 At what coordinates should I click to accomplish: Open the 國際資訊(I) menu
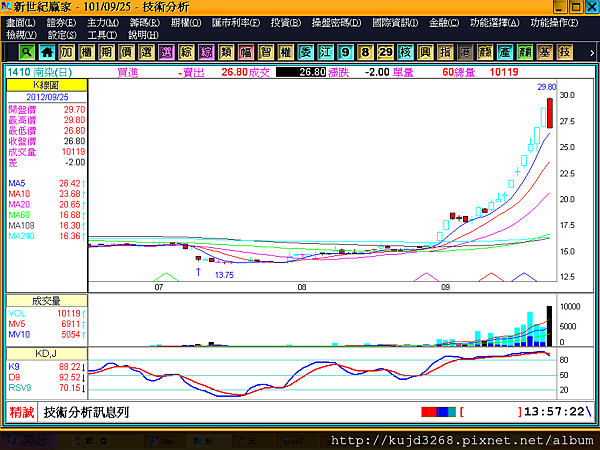coord(395,23)
